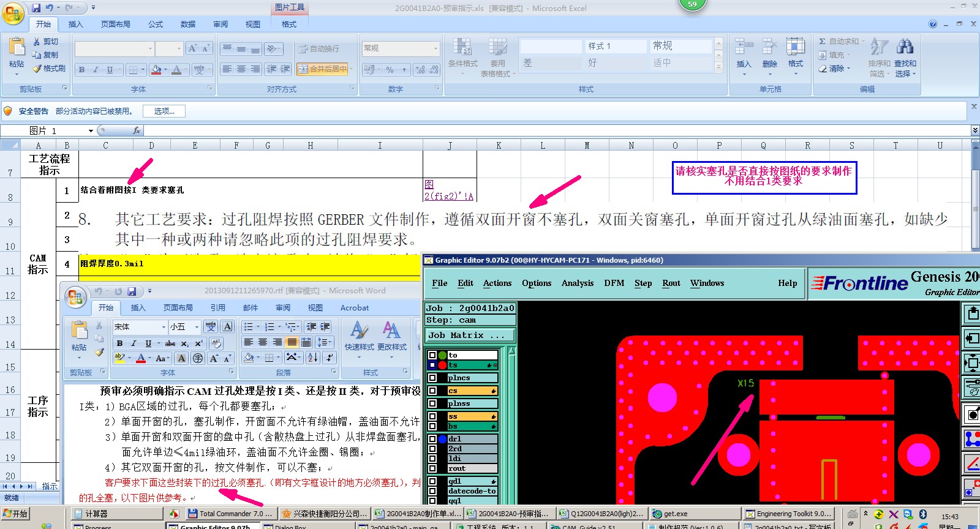
Task: Toggle display checkbox for layer 'bs'
Action: click(432, 426)
